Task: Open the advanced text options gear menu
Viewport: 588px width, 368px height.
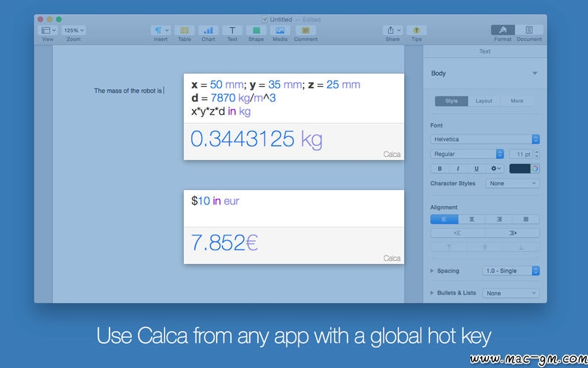Action: (x=495, y=169)
